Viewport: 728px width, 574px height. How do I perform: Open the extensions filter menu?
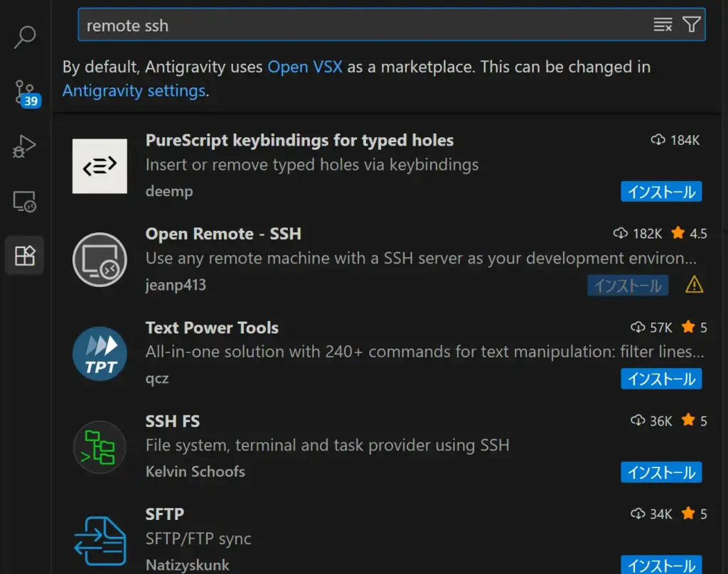click(x=691, y=26)
